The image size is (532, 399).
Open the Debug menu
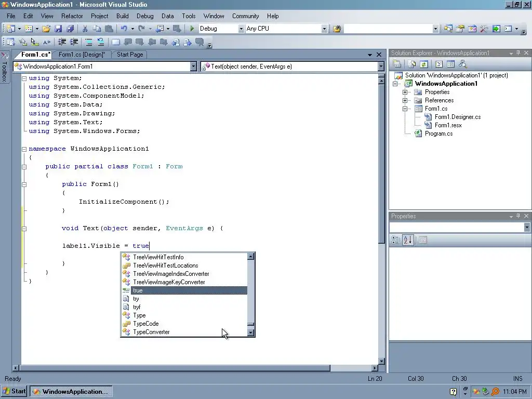coord(145,16)
